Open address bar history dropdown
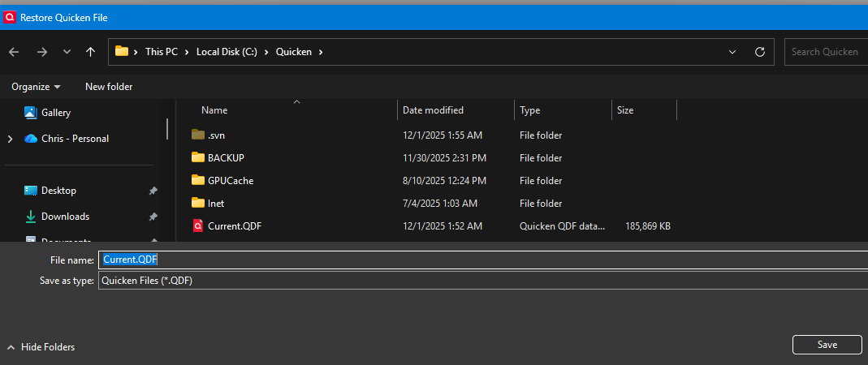 pos(732,52)
